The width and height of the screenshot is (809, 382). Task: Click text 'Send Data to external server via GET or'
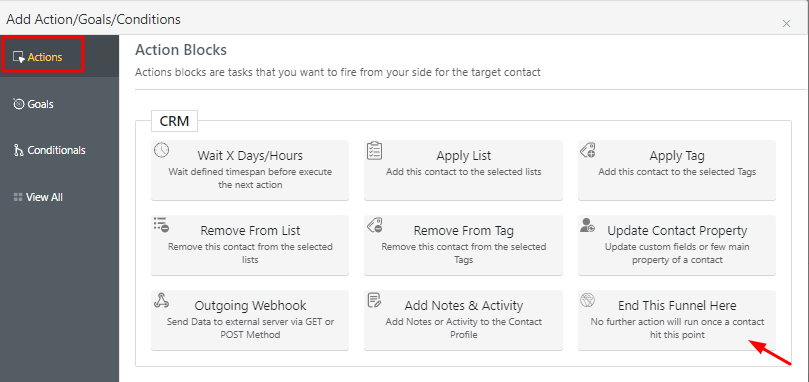click(x=250, y=322)
